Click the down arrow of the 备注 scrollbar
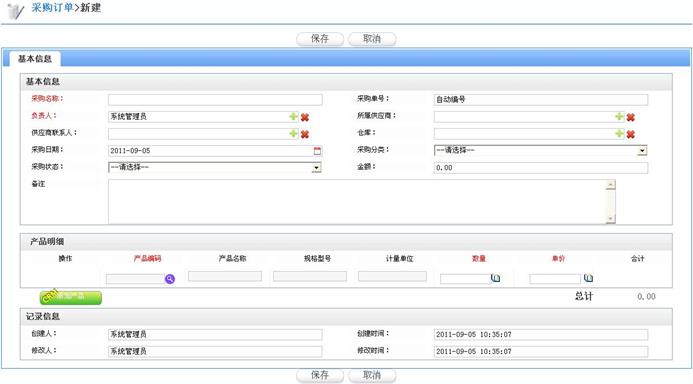693x384 pixels. (x=611, y=219)
